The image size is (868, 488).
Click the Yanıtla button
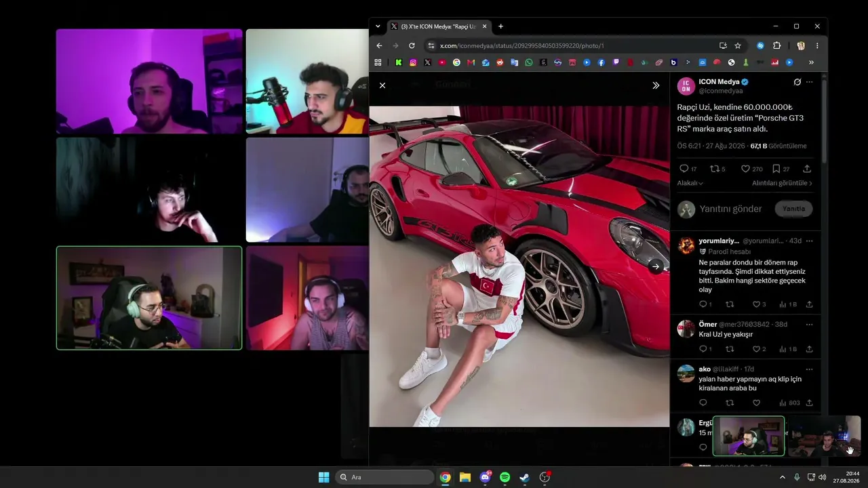click(793, 209)
